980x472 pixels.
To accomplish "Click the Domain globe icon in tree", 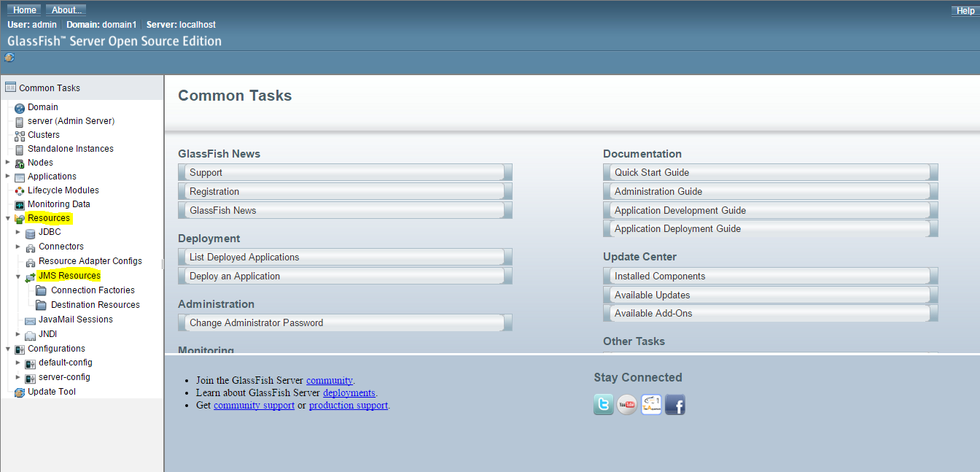I will (x=20, y=108).
